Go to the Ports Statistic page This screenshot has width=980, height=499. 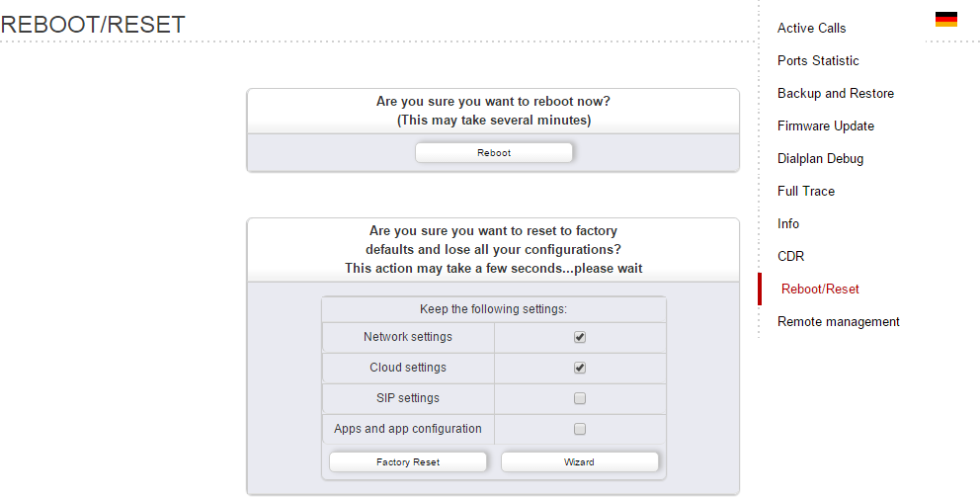(818, 60)
